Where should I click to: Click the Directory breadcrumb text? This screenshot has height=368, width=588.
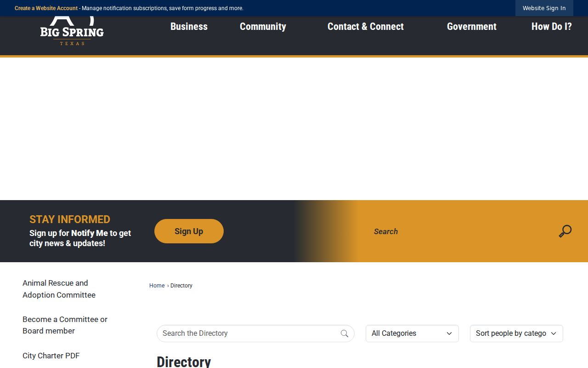pos(181,286)
